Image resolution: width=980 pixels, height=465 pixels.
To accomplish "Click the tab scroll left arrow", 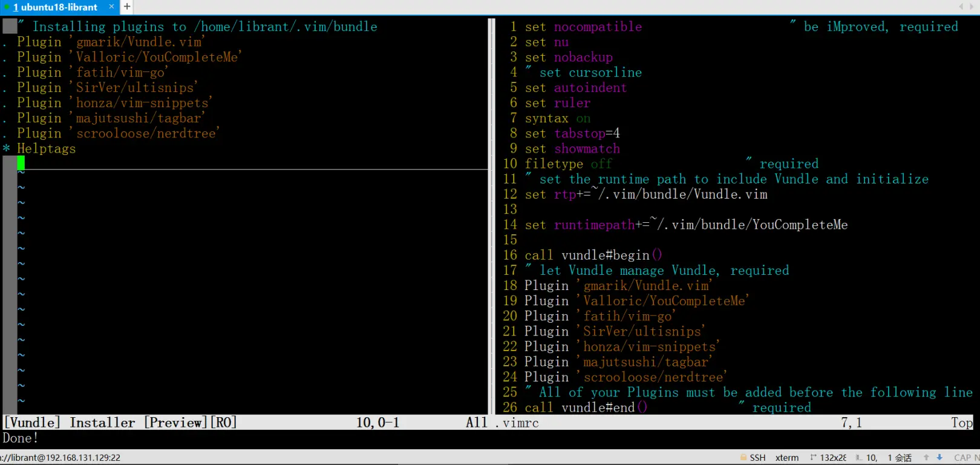I will (961, 7).
